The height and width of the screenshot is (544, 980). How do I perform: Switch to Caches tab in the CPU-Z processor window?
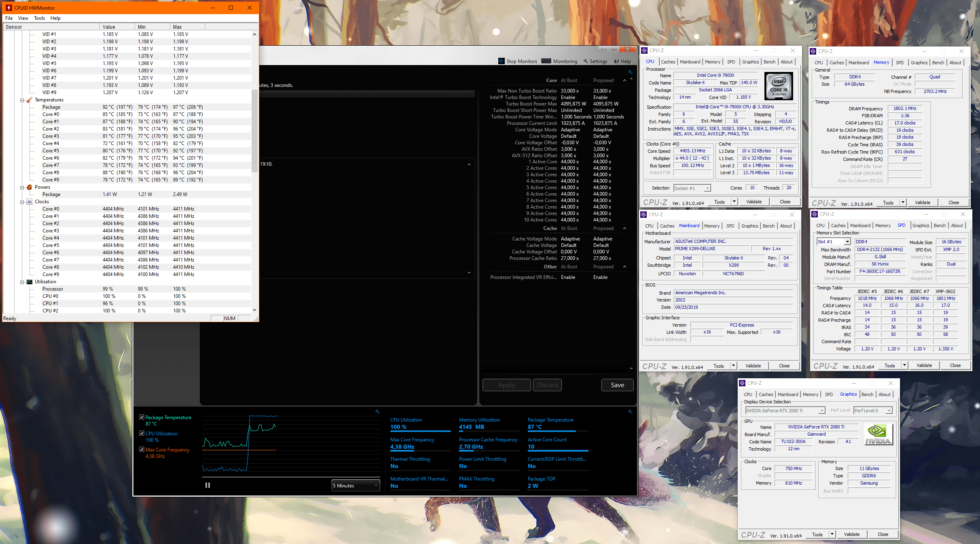[x=668, y=62]
